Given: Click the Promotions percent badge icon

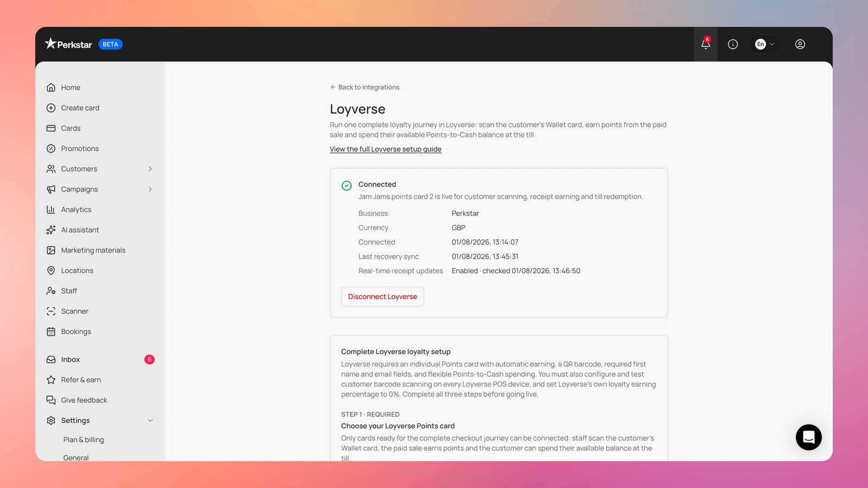Looking at the screenshot, I should [51, 149].
